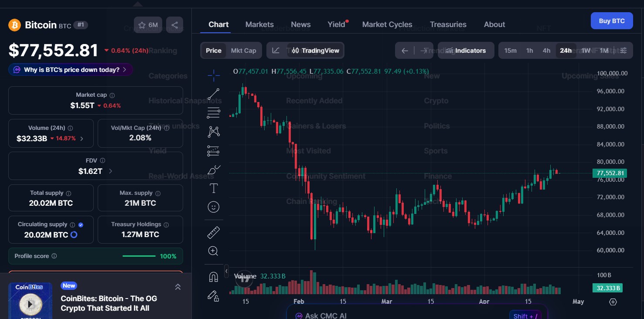Image resolution: width=644 pixels, height=319 pixels.
Task: Collapse the CoinBites promo banner
Action: point(177,287)
